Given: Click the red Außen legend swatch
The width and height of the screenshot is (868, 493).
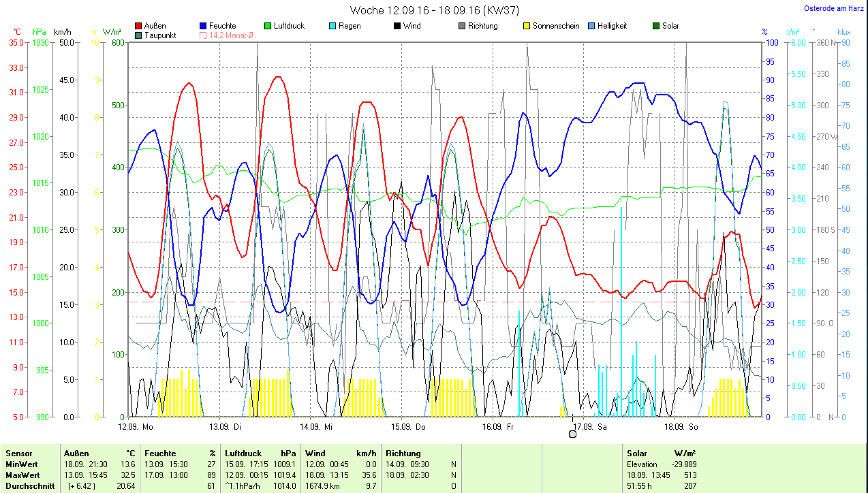Looking at the screenshot, I should tap(139, 27).
